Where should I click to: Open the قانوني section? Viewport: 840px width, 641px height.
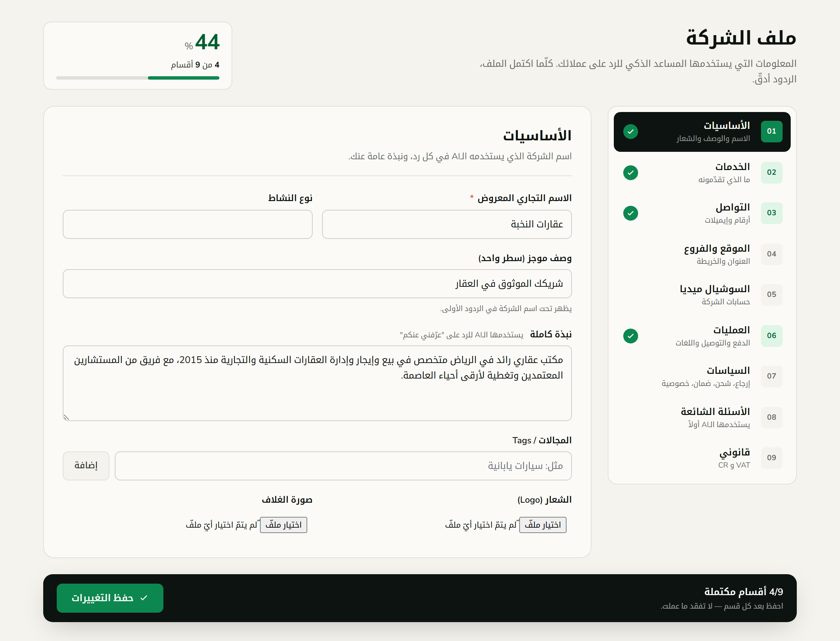(702, 458)
